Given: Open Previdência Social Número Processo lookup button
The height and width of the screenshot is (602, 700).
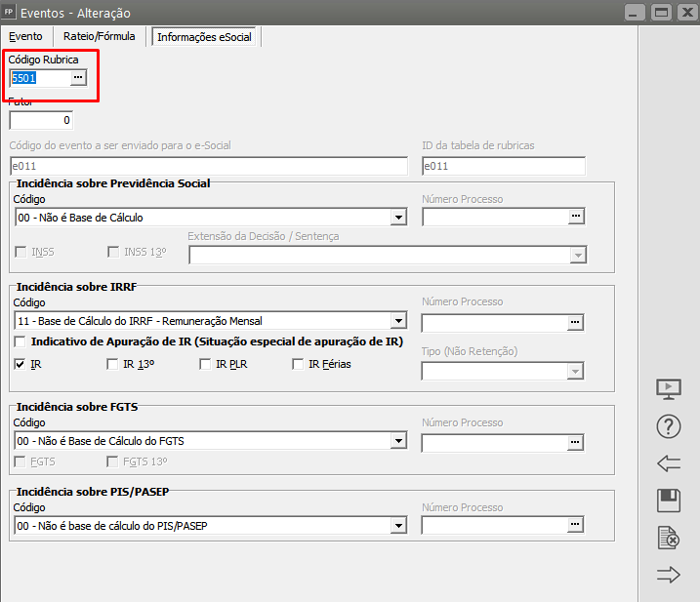Looking at the screenshot, I should point(576,217).
